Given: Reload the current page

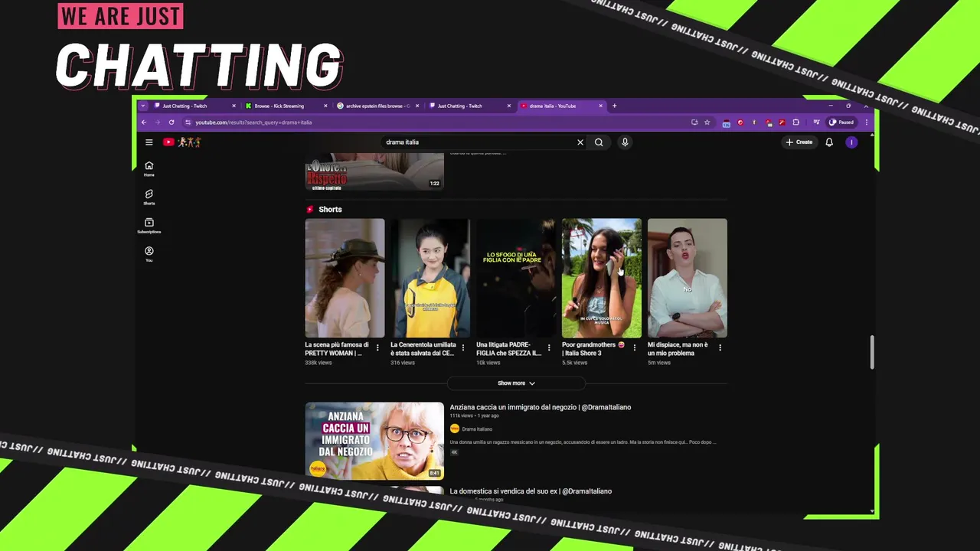Looking at the screenshot, I should (171, 122).
